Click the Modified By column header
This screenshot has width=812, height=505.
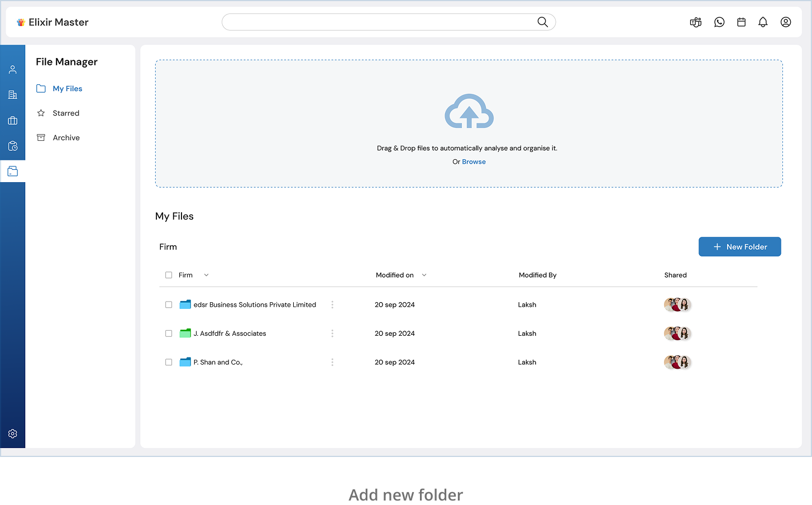[537, 275]
